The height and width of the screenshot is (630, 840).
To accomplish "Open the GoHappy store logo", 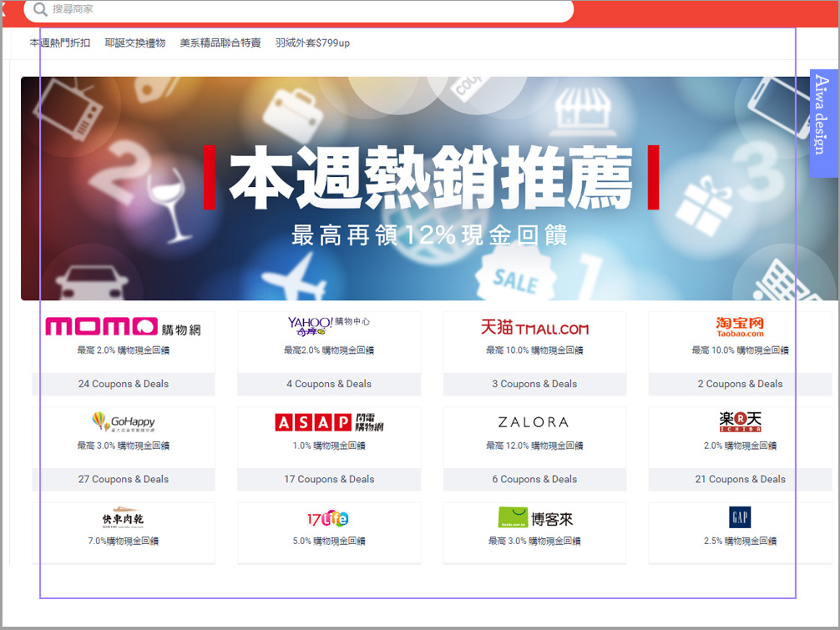I will [x=124, y=422].
